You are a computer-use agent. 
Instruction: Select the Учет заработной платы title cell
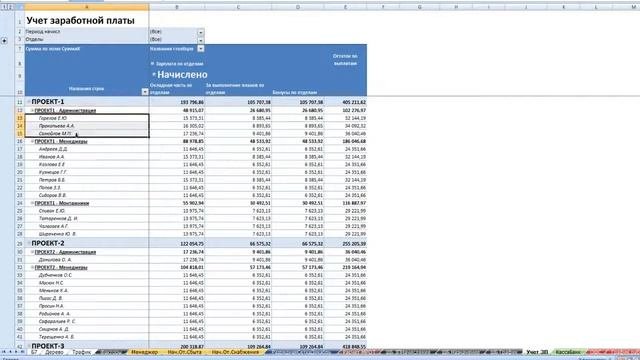point(87,20)
